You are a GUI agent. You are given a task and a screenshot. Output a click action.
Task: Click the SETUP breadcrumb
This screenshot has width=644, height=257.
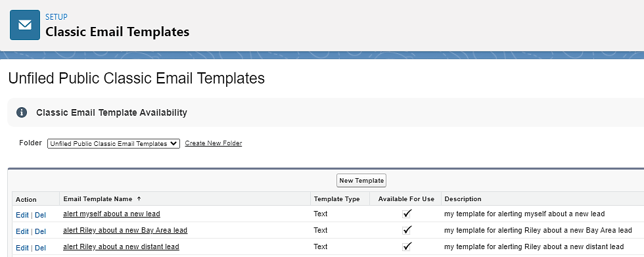[x=57, y=17]
